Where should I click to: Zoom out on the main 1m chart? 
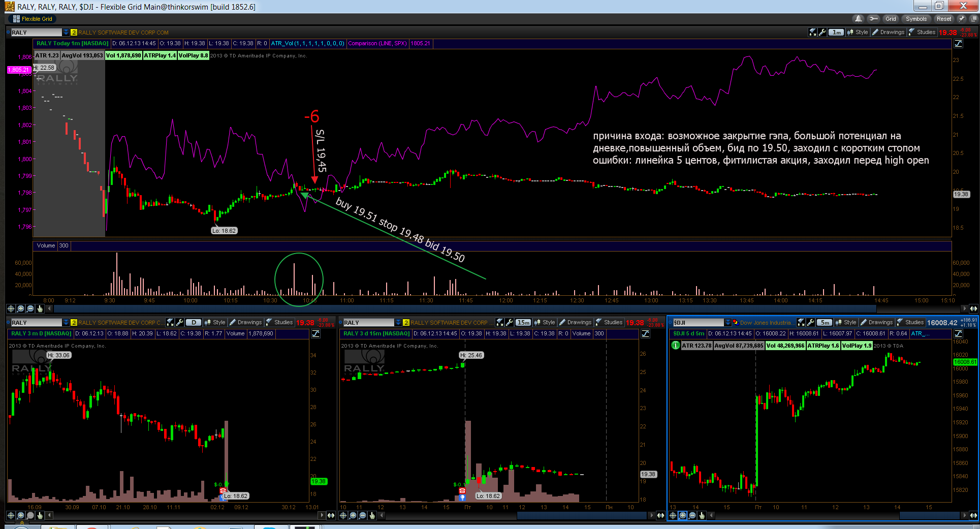pyautogui.click(x=30, y=308)
